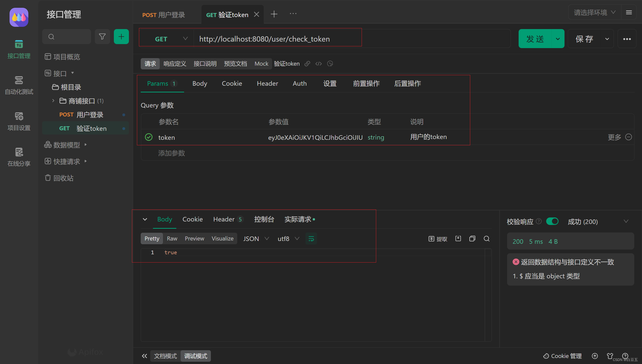The height and width of the screenshot is (364, 642).
Task: Click the copy link icon beside 验证token
Action: click(307, 64)
